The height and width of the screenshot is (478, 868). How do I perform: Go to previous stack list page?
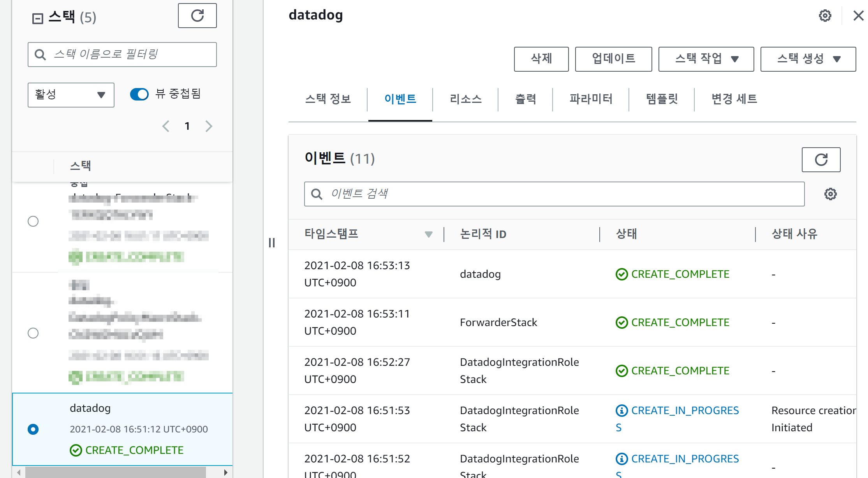[166, 126]
